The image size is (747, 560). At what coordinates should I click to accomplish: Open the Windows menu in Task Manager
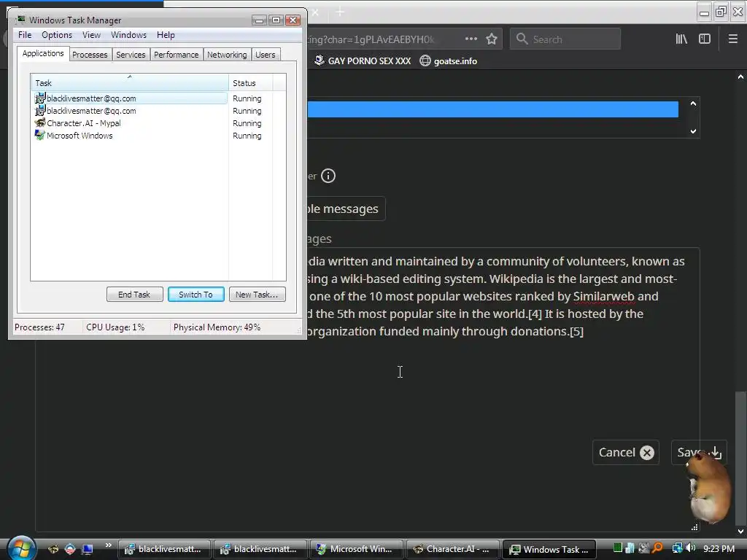point(128,35)
